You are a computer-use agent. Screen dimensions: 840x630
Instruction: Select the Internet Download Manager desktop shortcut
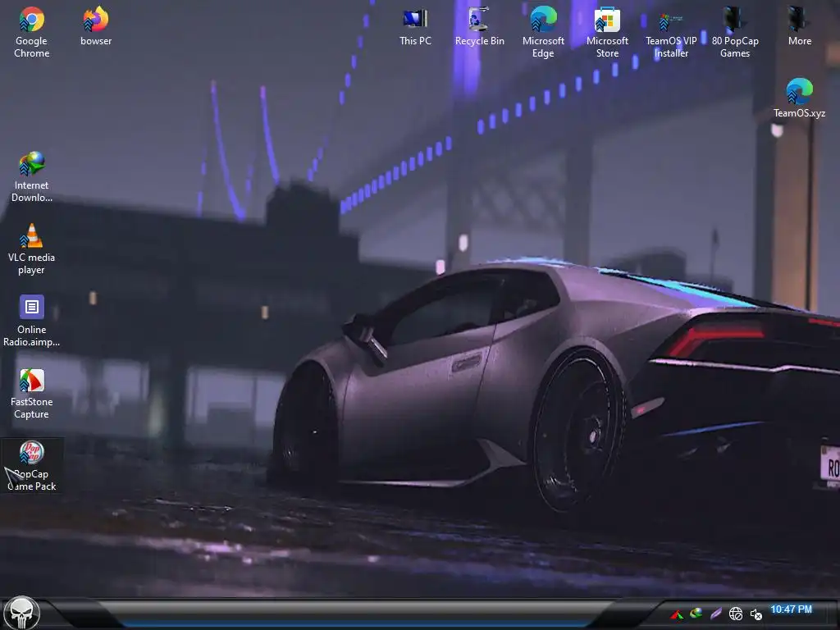coord(32,177)
